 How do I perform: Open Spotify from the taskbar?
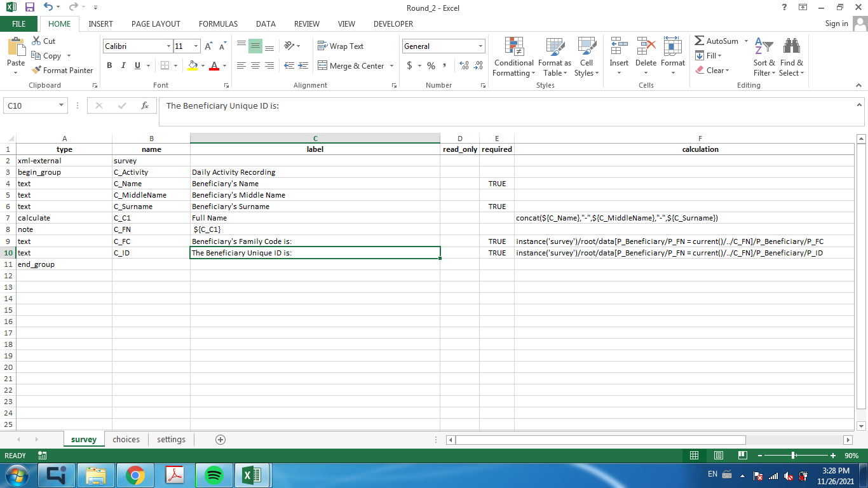(214, 475)
